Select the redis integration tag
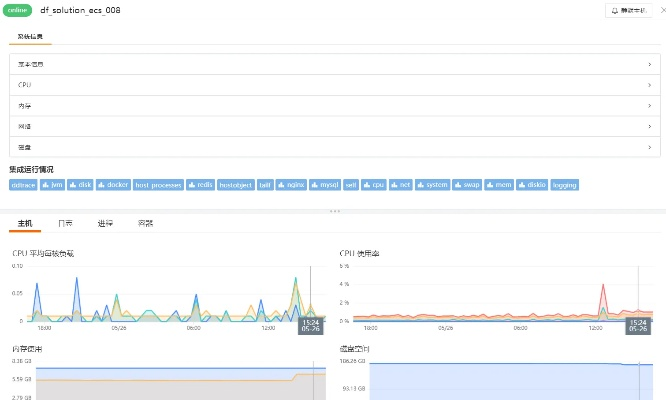 pos(201,185)
